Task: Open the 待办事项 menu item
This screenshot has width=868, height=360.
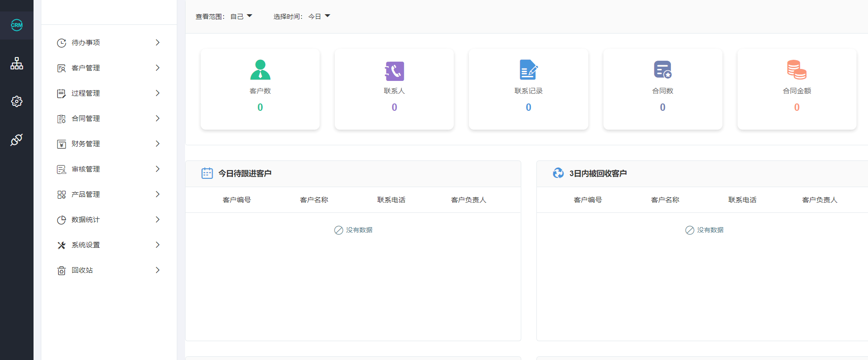Action: tap(109, 42)
